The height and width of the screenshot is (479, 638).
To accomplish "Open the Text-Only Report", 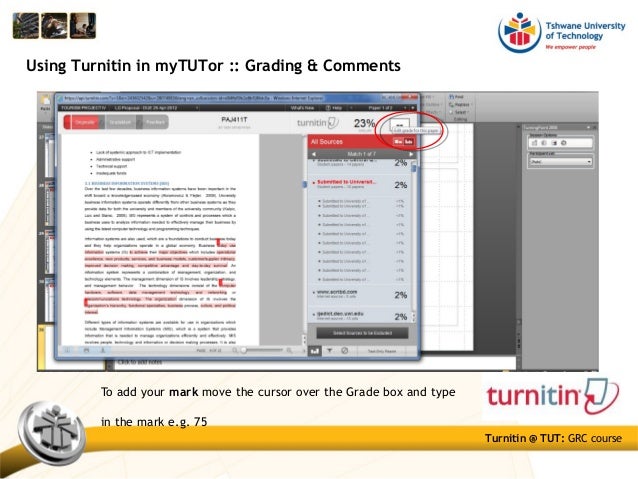I will click(x=382, y=351).
